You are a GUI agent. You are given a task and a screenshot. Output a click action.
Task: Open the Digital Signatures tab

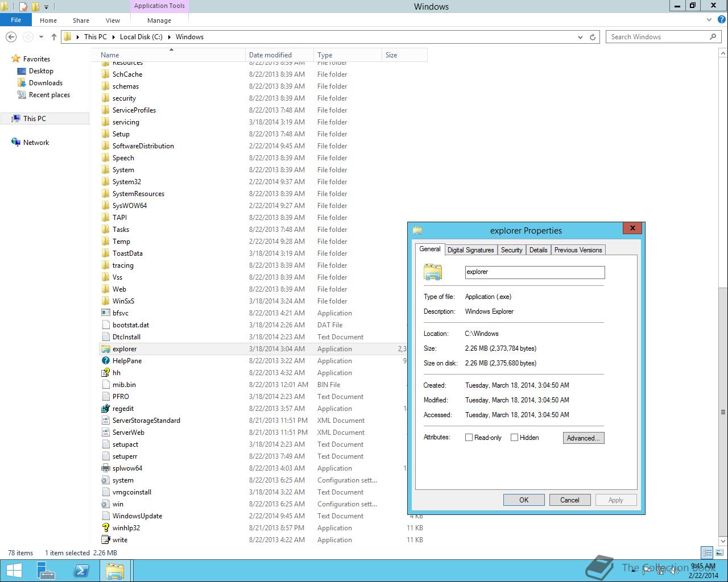tap(470, 250)
